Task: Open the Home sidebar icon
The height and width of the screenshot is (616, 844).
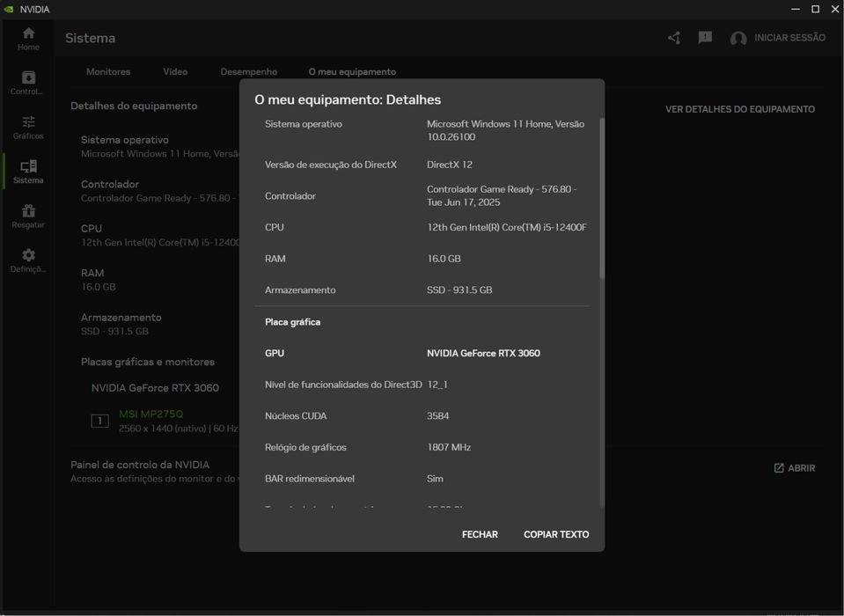Action: click(28, 33)
